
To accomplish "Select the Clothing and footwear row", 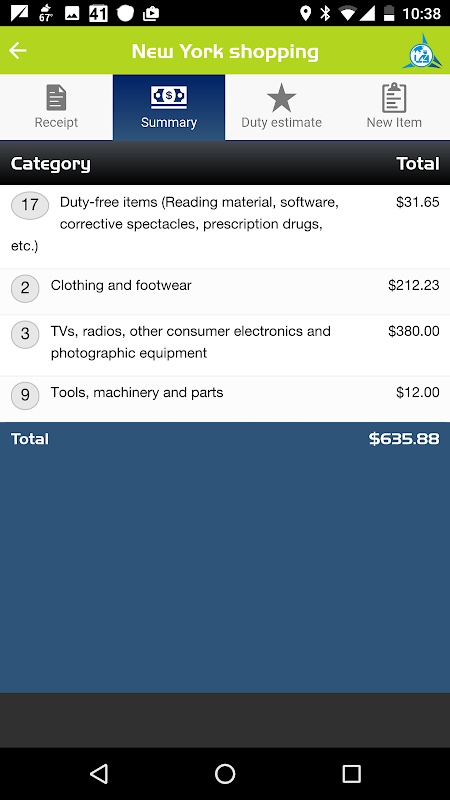I will tap(225, 291).
